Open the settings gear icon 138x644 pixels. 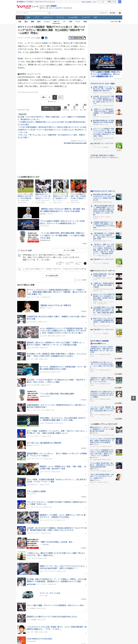point(120,13)
